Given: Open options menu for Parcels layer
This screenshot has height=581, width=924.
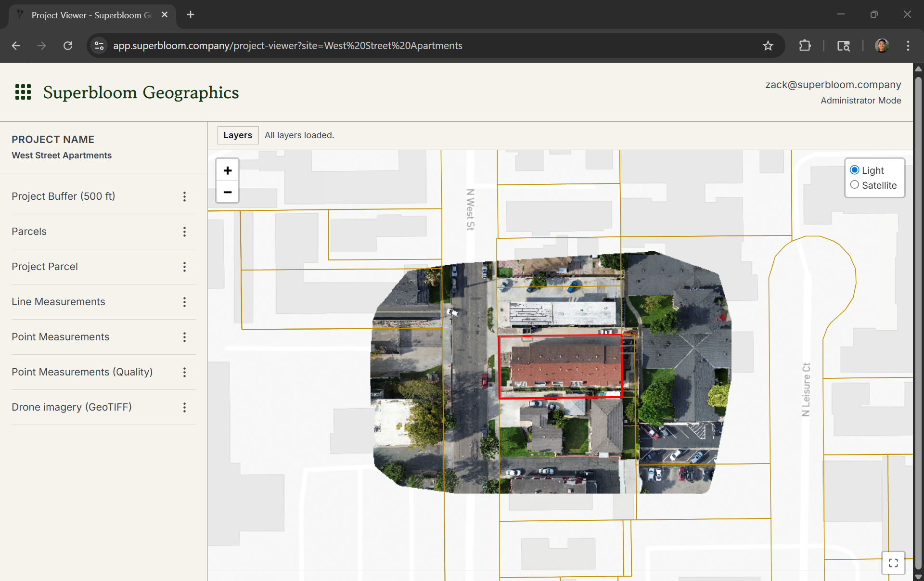Looking at the screenshot, I should pos(184,232).
